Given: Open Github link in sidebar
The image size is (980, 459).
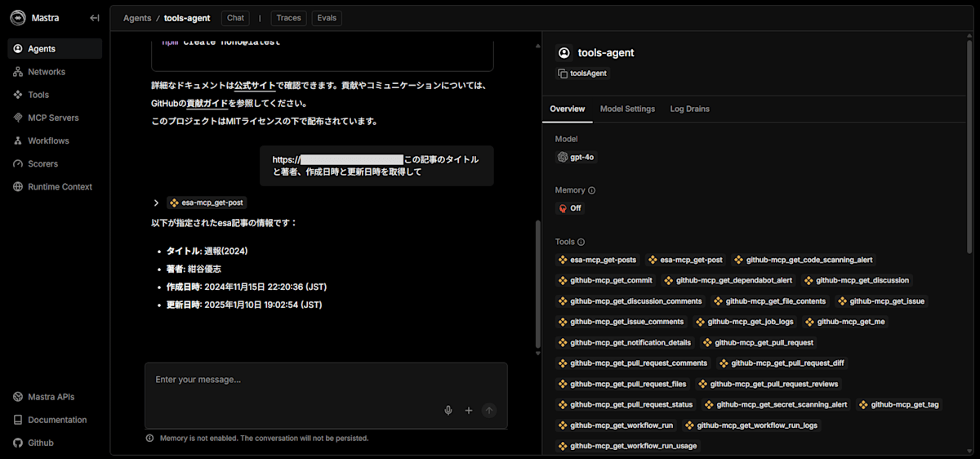Looking at the screenshot, I should [55, 443].
